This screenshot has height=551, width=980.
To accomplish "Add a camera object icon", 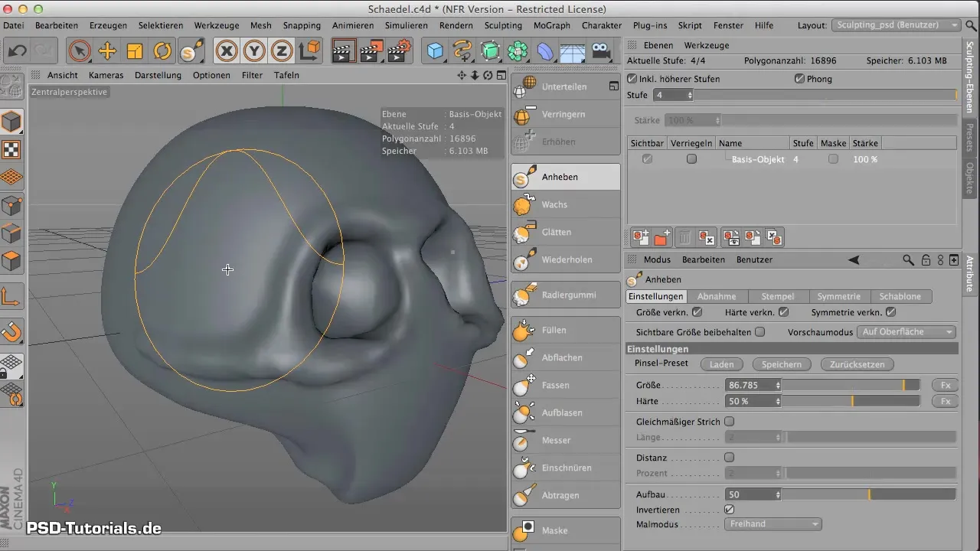I will click(601, 51).
